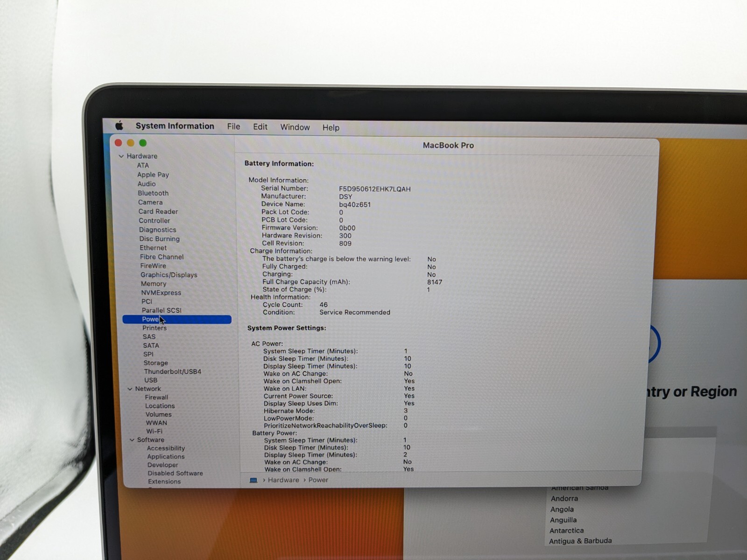747x560 pixels.
Task: Select SAS in the sidebar
Action: pyautogui.click(x=149, y=336)
